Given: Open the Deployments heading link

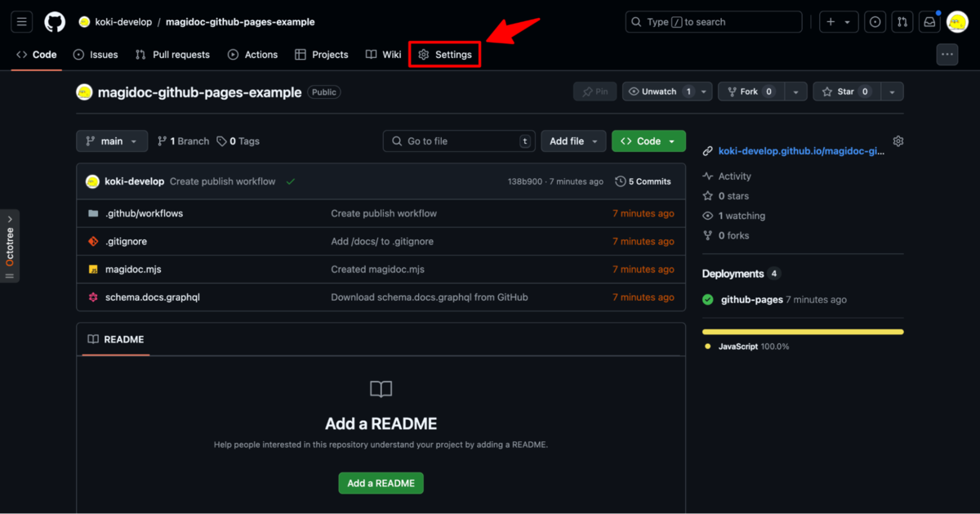Looking at the screenshot, I should pyautogui.click(x=733, y=274).
